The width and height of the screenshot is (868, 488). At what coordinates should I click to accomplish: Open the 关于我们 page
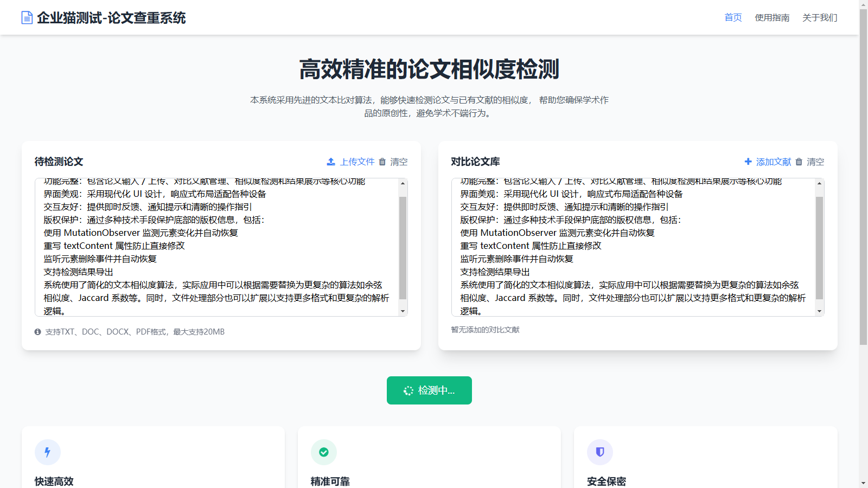coord(820,17)
